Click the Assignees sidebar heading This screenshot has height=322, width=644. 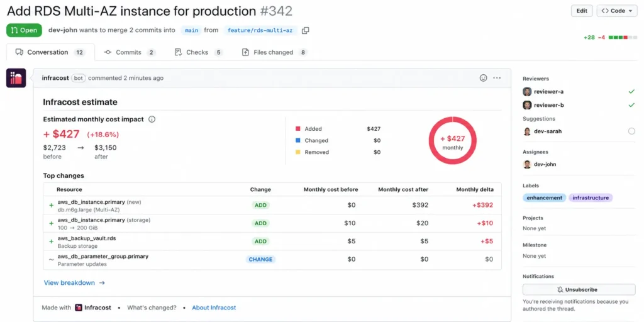[535, 152]
